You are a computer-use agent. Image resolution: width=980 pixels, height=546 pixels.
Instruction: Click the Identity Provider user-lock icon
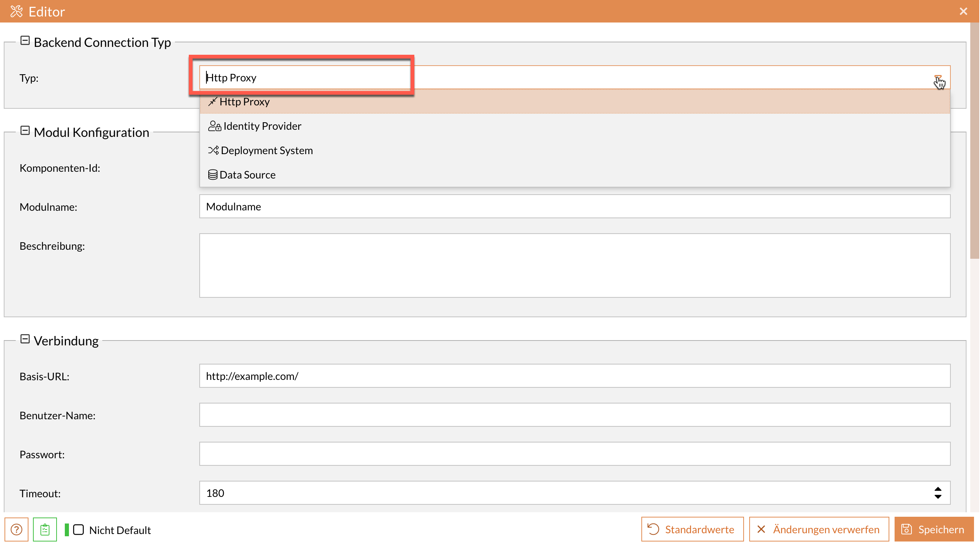pyautogui.click(x=215, y=126)
